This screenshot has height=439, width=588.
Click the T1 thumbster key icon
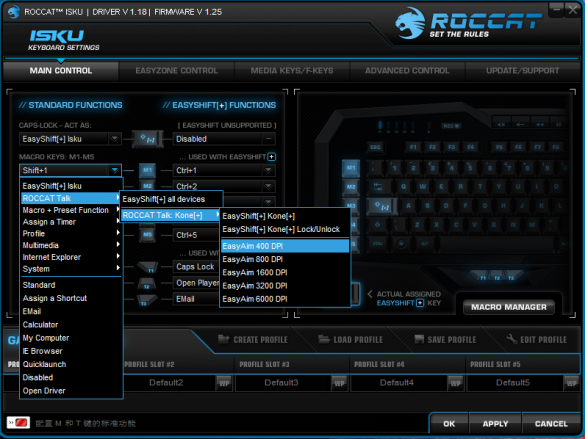[x=147, y=268]
